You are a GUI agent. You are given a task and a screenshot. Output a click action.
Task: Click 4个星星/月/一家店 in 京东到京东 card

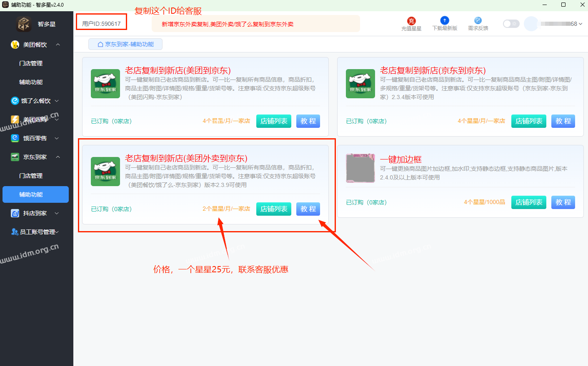481,121
